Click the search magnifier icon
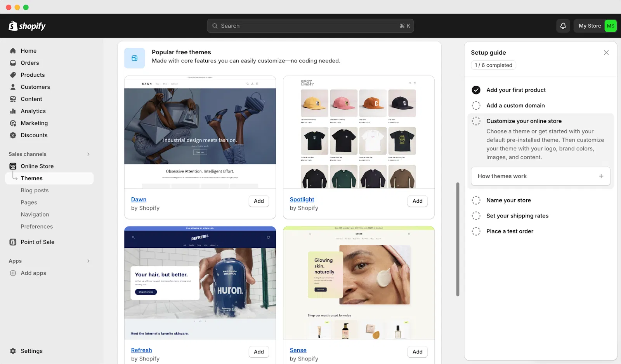This screenshot has width=621, height=364. 215,26
